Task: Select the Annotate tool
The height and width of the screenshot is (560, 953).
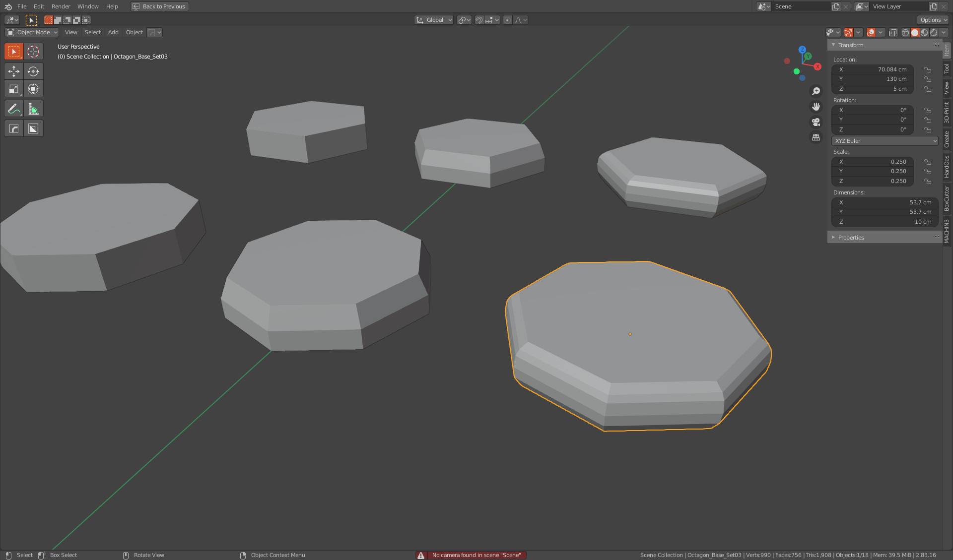Action: [13, 108]
